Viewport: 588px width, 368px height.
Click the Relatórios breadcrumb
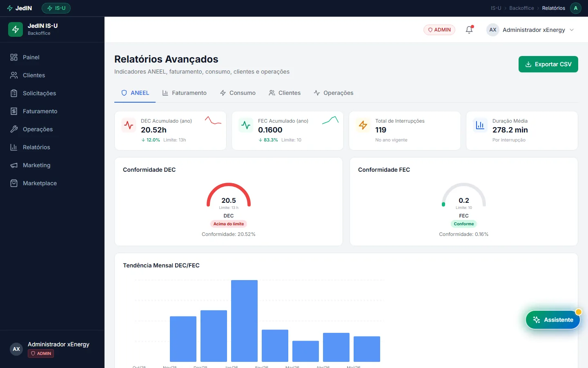554,8
